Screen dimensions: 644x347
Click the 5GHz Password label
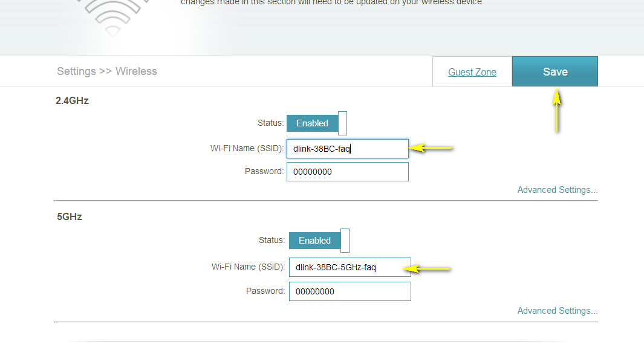[x=265, y=291]
